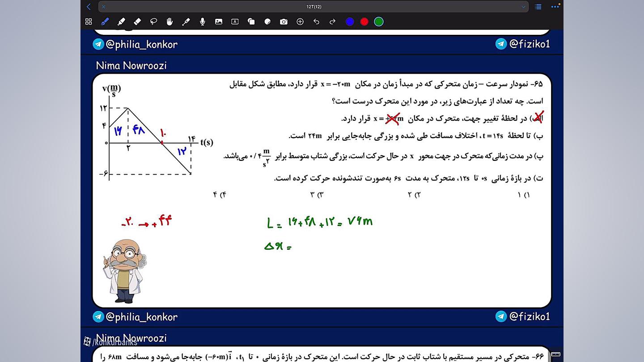Redo the last undone stroke
The height and width of the screenshot is (362, 644).
pyautogui.click(x=332, y=21)
